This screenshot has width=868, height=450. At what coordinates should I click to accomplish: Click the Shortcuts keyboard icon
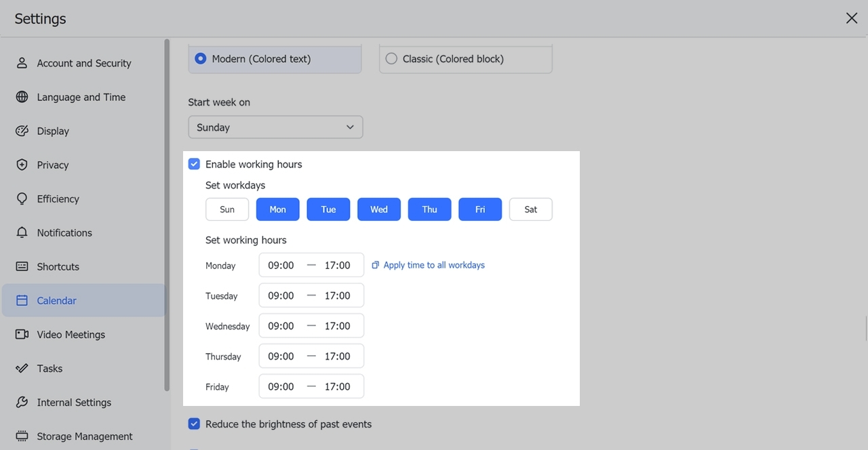point(22,266)
